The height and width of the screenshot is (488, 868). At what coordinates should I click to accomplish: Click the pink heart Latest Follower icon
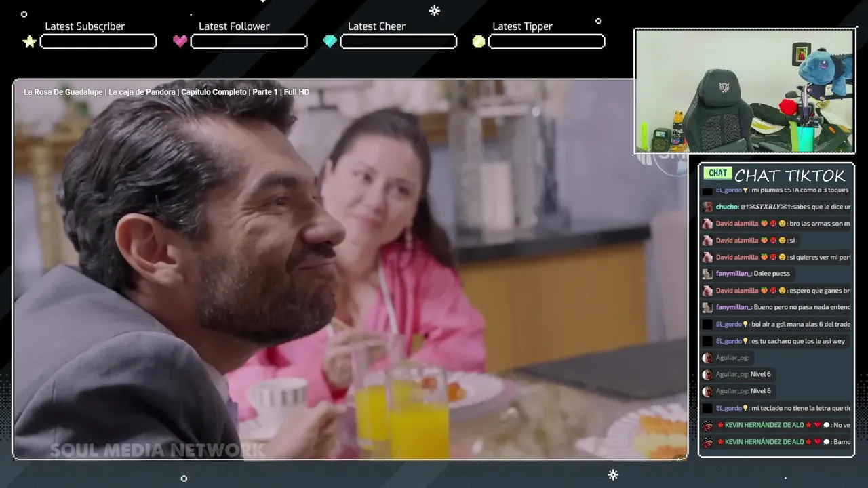[180, 41]
